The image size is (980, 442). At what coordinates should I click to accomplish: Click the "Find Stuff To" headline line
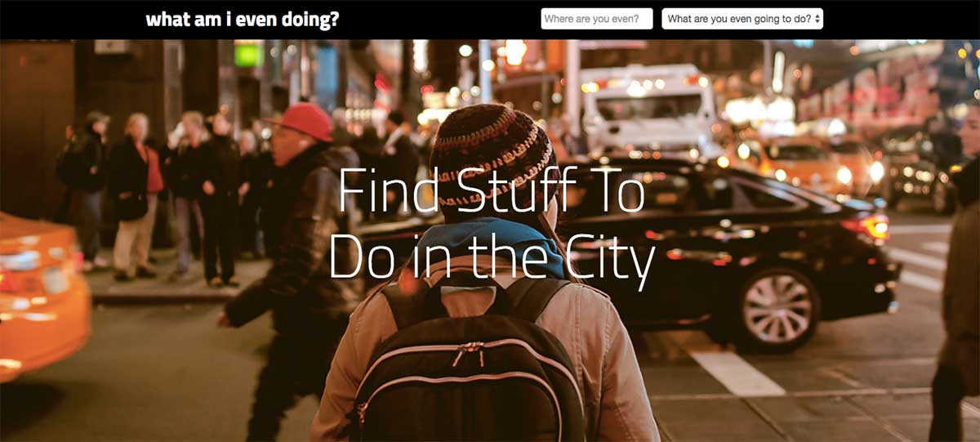491,190
